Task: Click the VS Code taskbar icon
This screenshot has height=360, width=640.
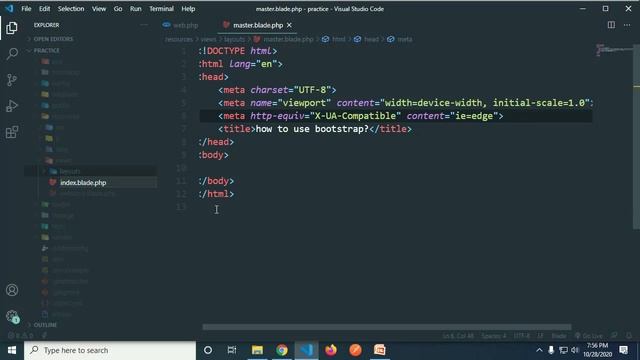Action: point(307,350)
